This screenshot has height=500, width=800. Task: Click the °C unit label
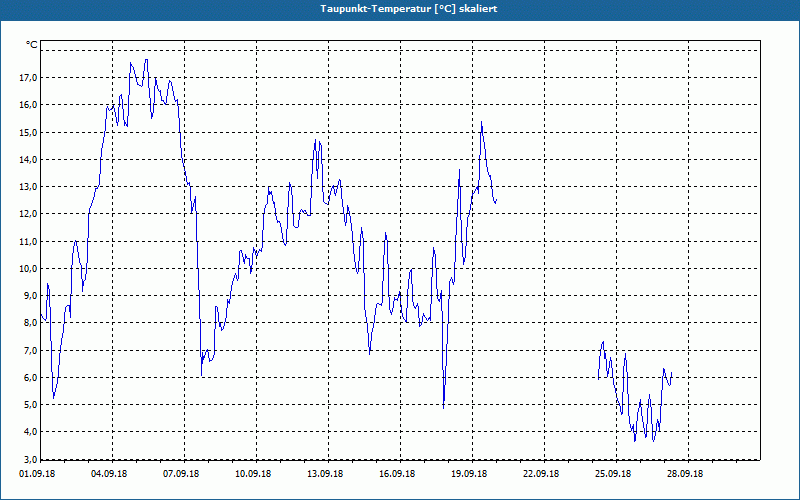point(31,45)
